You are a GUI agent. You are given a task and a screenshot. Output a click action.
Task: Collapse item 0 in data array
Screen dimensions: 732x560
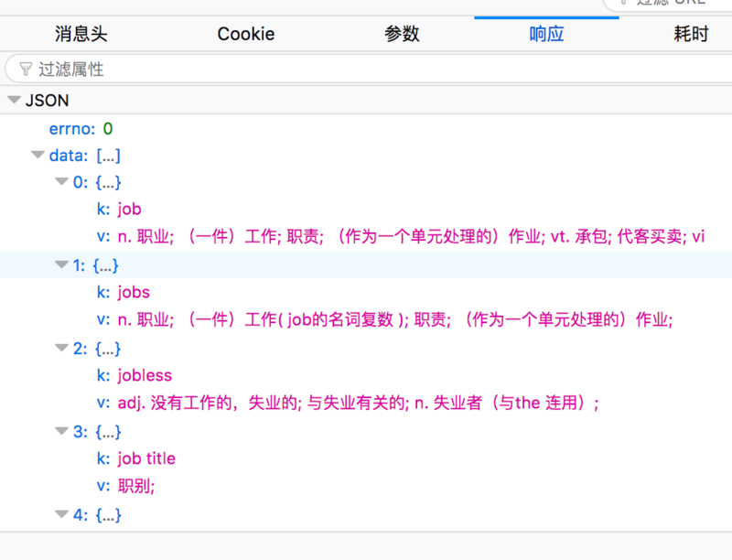[x=61, y=181]
